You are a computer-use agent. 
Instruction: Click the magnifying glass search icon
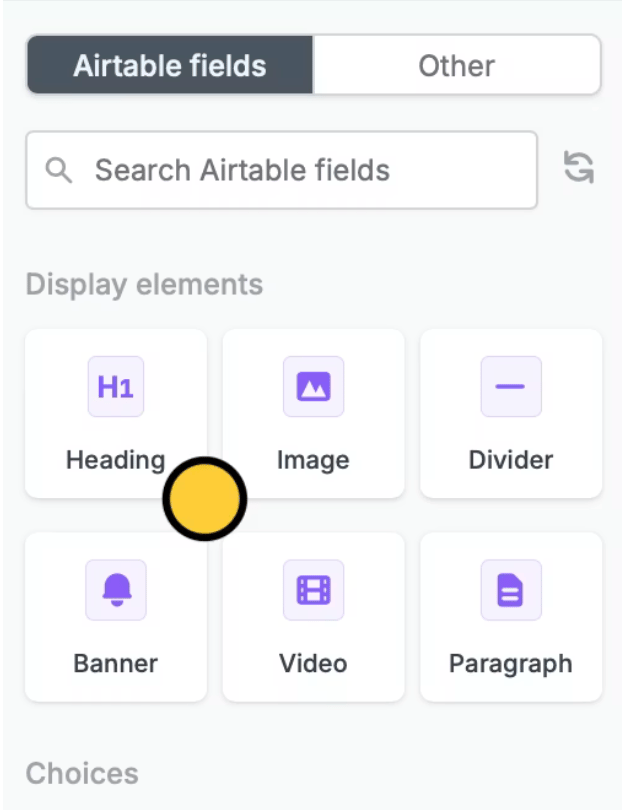pyautogui.click(x=58, y=170)
